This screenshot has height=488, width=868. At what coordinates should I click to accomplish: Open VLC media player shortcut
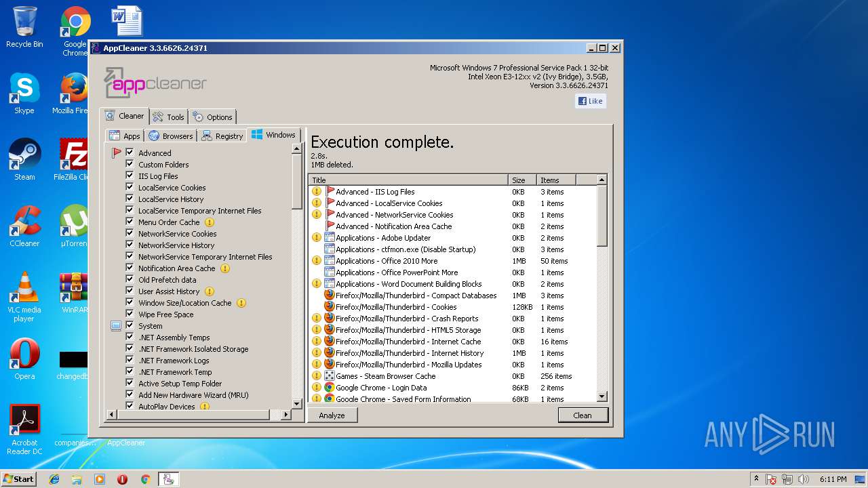pos(24,297)
